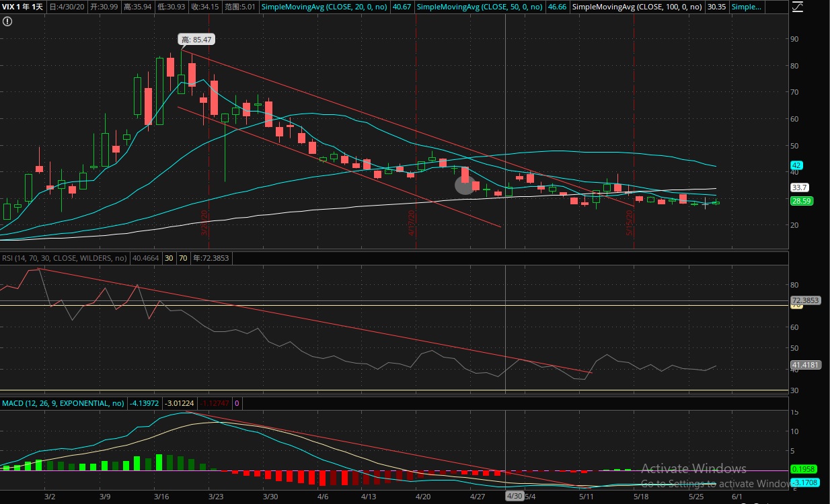Open the MACD study settings label
The height and width of the screenshot is (504, 830).
pyautogui.click(x=63, y=403)
